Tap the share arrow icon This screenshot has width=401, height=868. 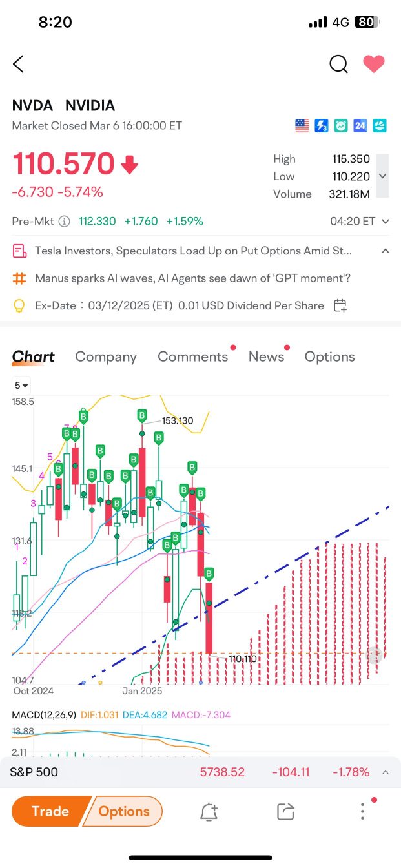click(285, 811)
